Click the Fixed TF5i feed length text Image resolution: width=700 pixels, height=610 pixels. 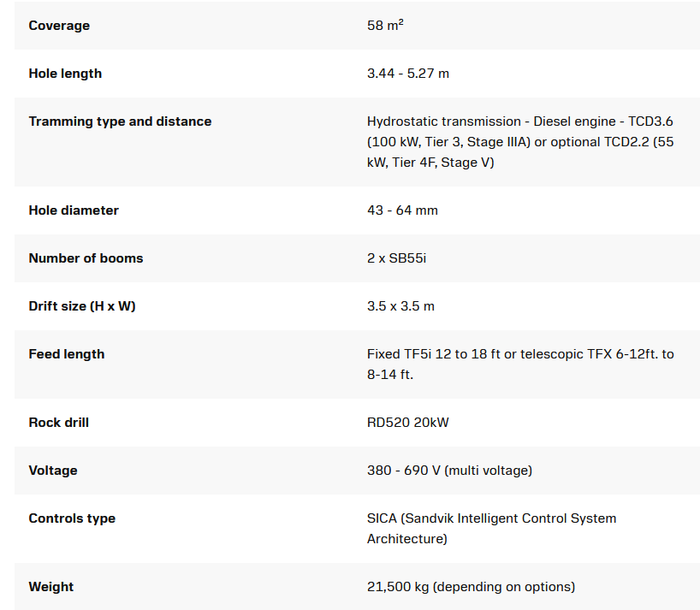(x=520, y=364)
